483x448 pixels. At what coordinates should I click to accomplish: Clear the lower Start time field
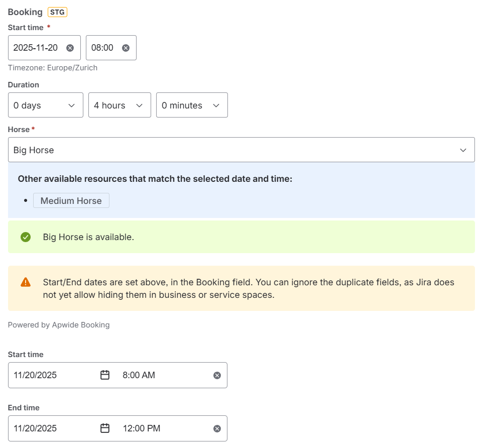click(217, 375)
